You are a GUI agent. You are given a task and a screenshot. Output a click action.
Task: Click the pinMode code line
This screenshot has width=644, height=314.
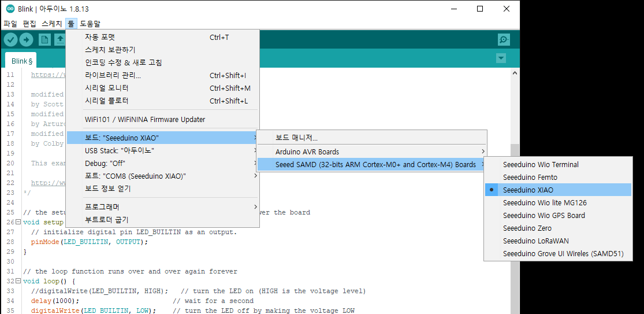89,242
